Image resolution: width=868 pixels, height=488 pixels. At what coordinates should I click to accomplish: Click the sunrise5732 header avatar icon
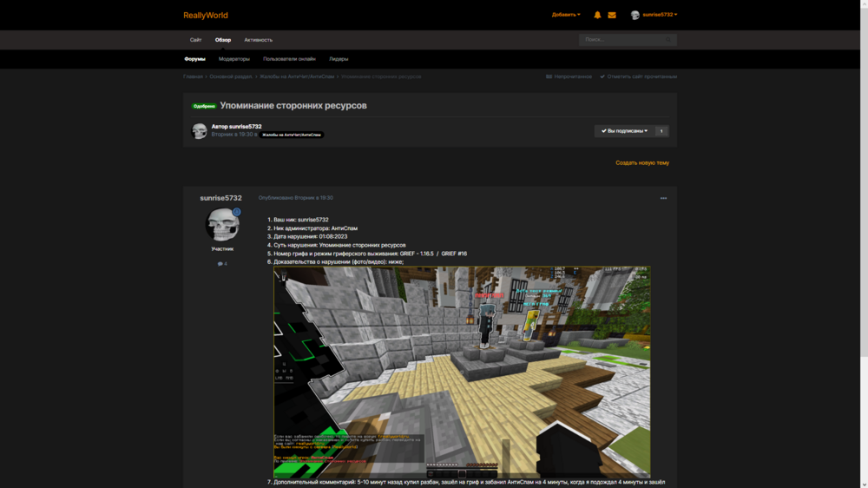(635, 15)
